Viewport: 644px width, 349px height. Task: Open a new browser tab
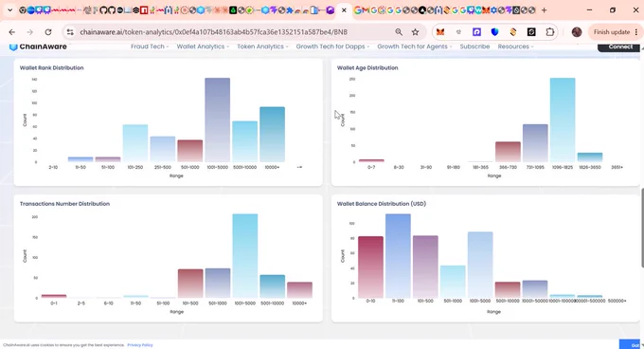point(545,10)
